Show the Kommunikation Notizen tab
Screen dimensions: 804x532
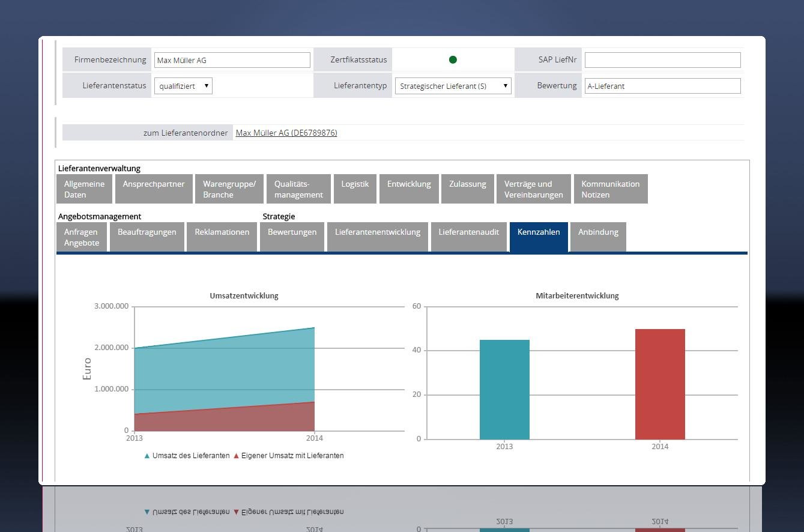tap(611, 189)
